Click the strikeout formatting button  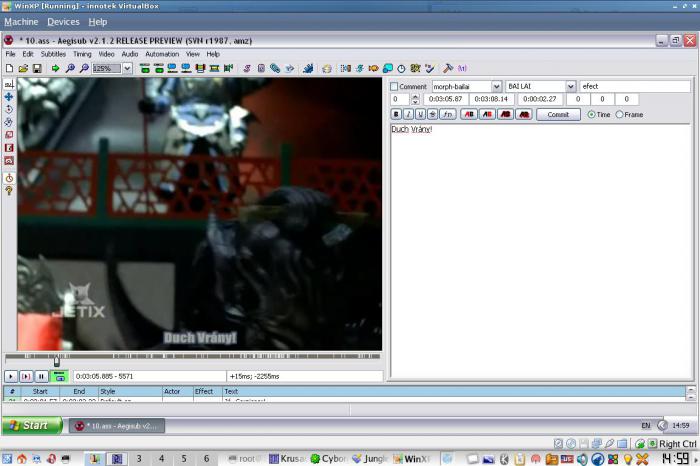(432, 115)
